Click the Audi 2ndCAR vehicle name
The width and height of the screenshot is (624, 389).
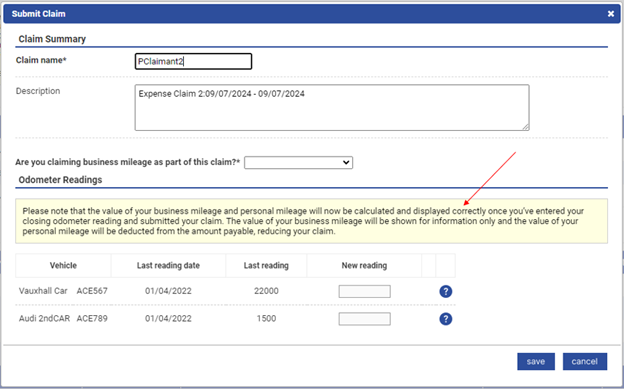coord(44,319)
